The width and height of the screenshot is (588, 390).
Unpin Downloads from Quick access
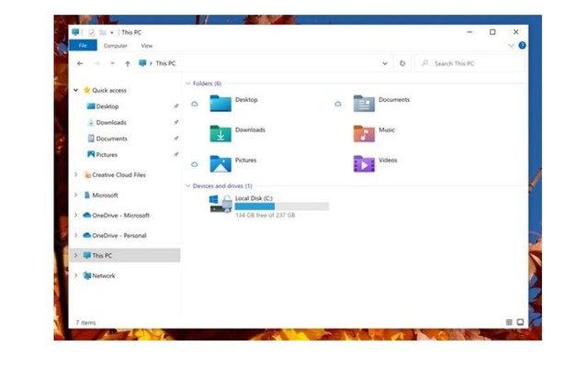point(175,123)
